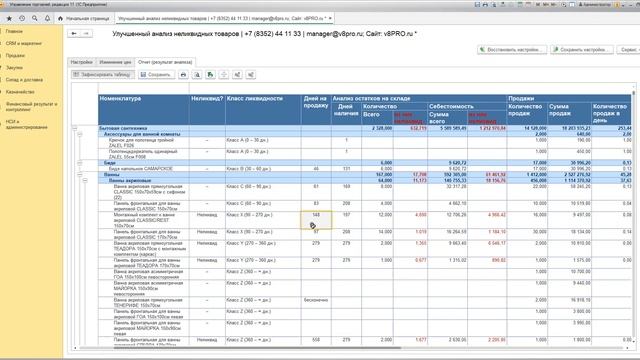Click the title bar M+ button
This screenshot has width=640, height=360.
point(546,4)
